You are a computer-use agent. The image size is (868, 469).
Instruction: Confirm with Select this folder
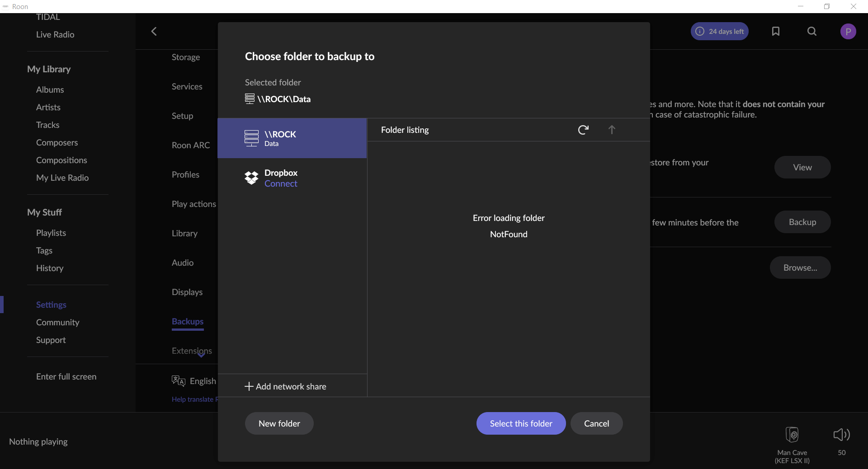coord(521,423)
